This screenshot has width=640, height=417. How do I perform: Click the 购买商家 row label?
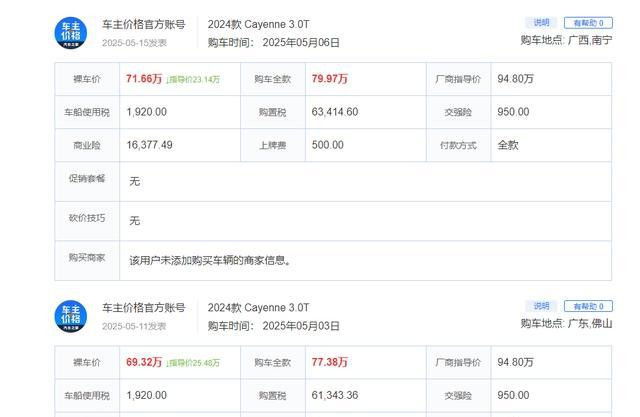[87, 257]
